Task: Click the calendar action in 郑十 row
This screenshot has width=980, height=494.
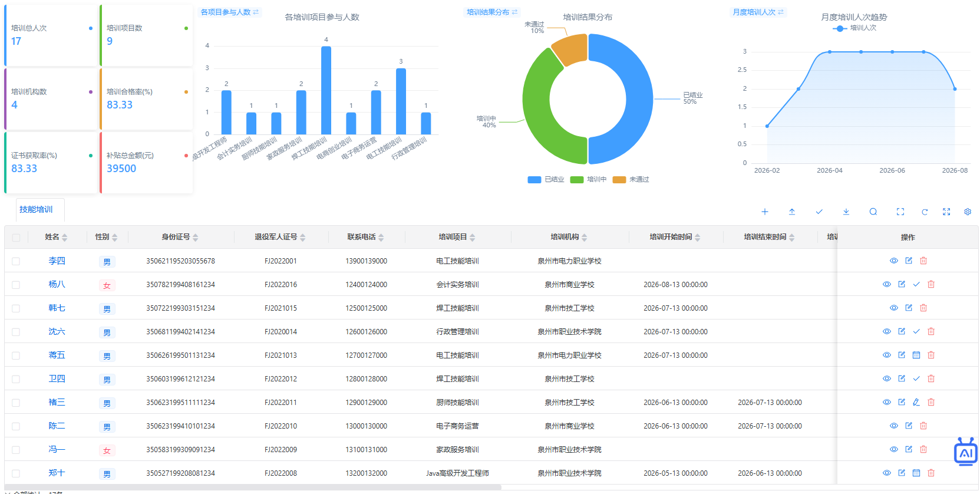Action: pos(916,473)
